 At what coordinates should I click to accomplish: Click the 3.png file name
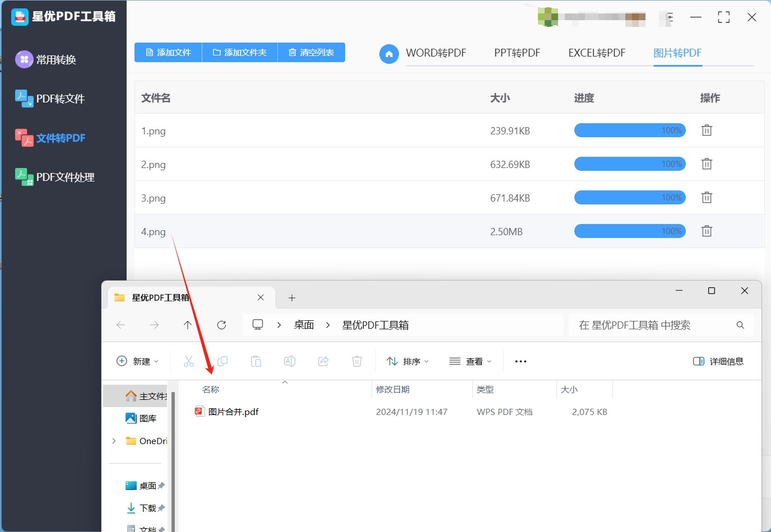pos(153,198)
